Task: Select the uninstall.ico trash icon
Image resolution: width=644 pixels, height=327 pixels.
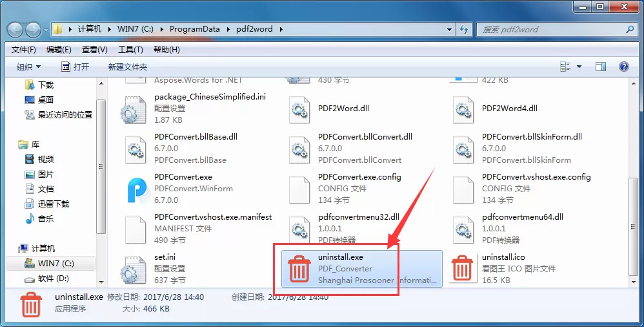Action: [x=463, y=269]
